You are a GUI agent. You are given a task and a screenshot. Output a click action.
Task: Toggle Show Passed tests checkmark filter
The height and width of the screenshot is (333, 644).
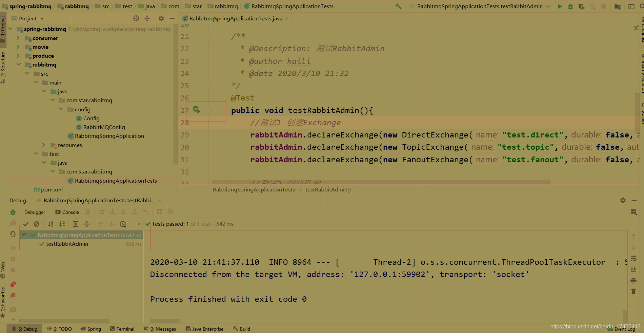coord(26,224)
